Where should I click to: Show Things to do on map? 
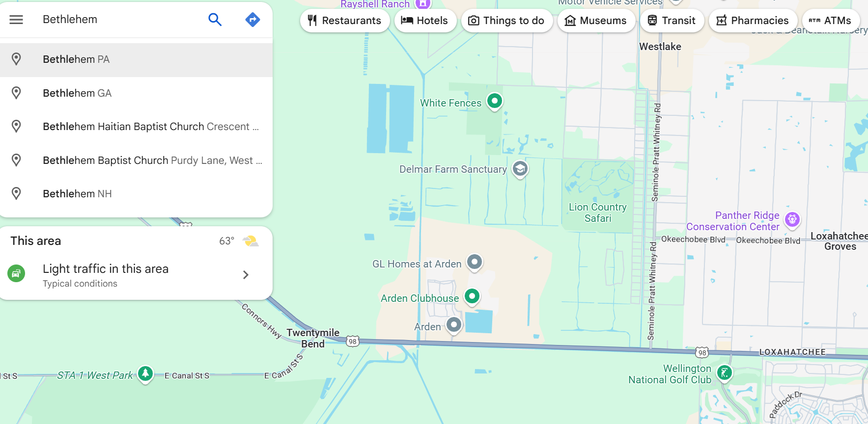(x=507, y=21)
